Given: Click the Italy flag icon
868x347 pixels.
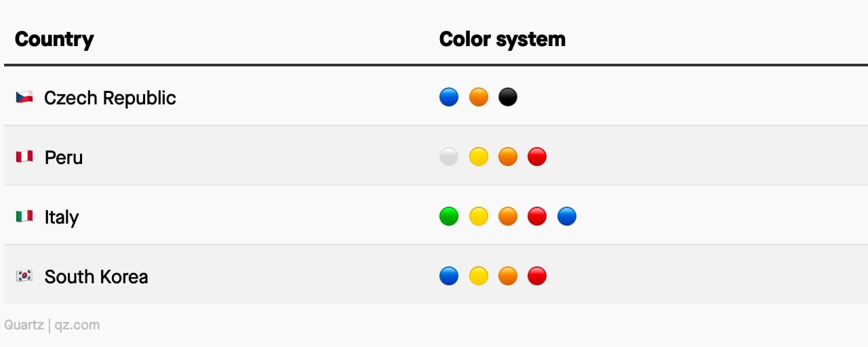Looking at the screenshot, I should tap(24, 216).
